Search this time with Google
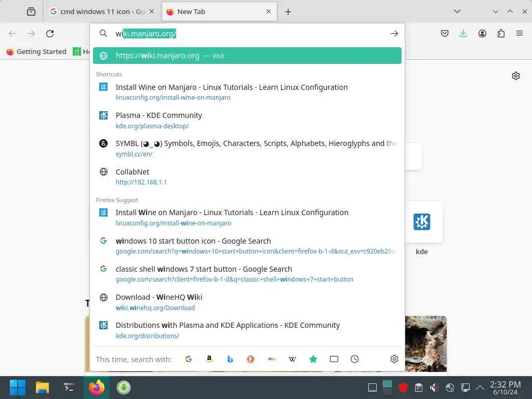532x399 pixels. (189, 359)
